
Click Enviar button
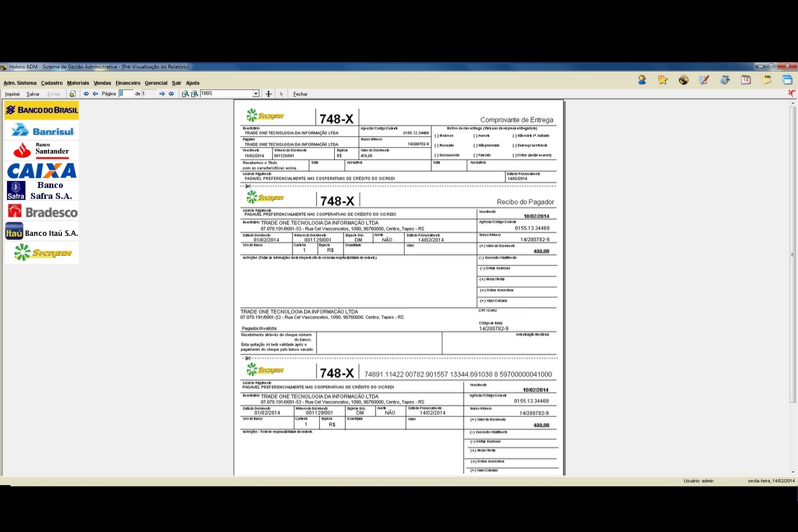click(x=54, y=94)
